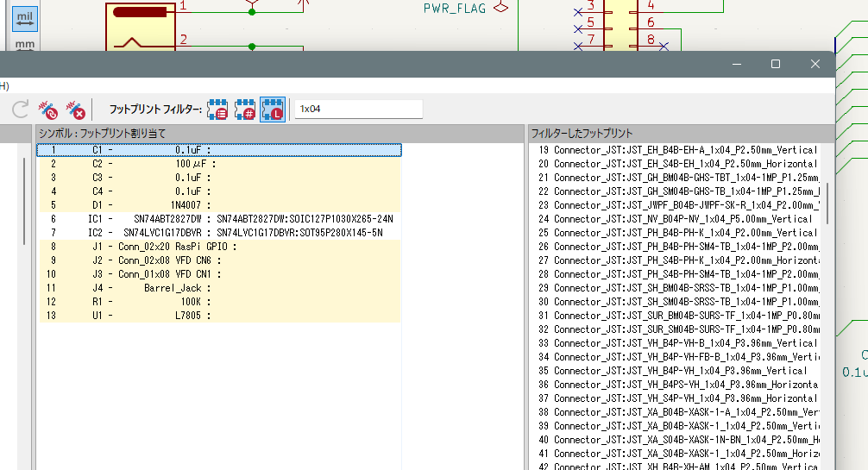Select row J2 Conn_02x08 VFD CN6
The width and height of the screenshot is (868, 470).
(x=219, y=260)
